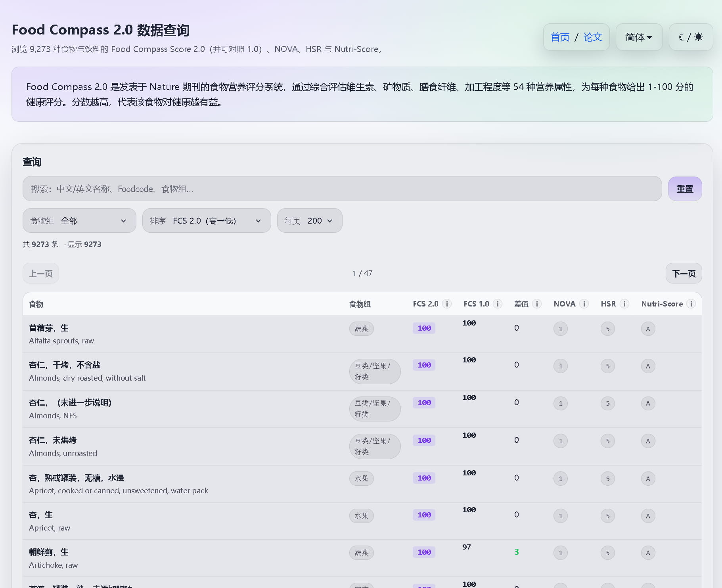This screenshot has height=588, width=722.
Task: Click the Alfalfa sprouts, raw text
Action: coord(61,341)
